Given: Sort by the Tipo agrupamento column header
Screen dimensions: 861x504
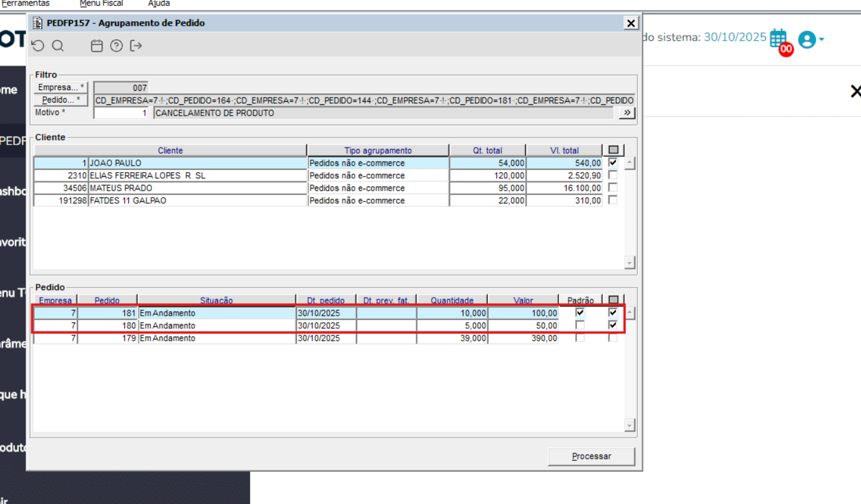Looking at the screenshot, I should coord(378,150).
